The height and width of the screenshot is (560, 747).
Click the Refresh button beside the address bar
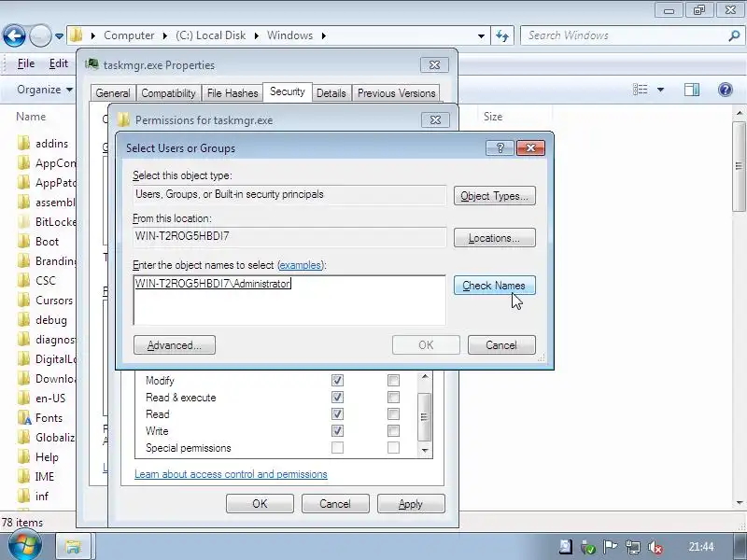[x=502, y=35]
